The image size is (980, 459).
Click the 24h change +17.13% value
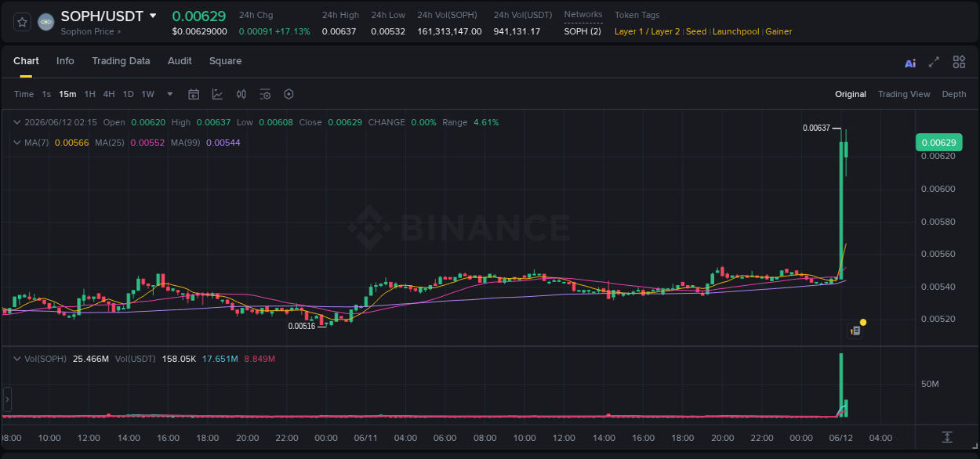tap(292, 31)
